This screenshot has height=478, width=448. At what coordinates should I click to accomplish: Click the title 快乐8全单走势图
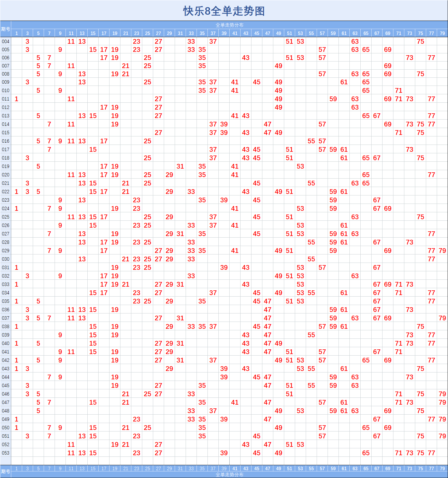[x=224, y=11]
